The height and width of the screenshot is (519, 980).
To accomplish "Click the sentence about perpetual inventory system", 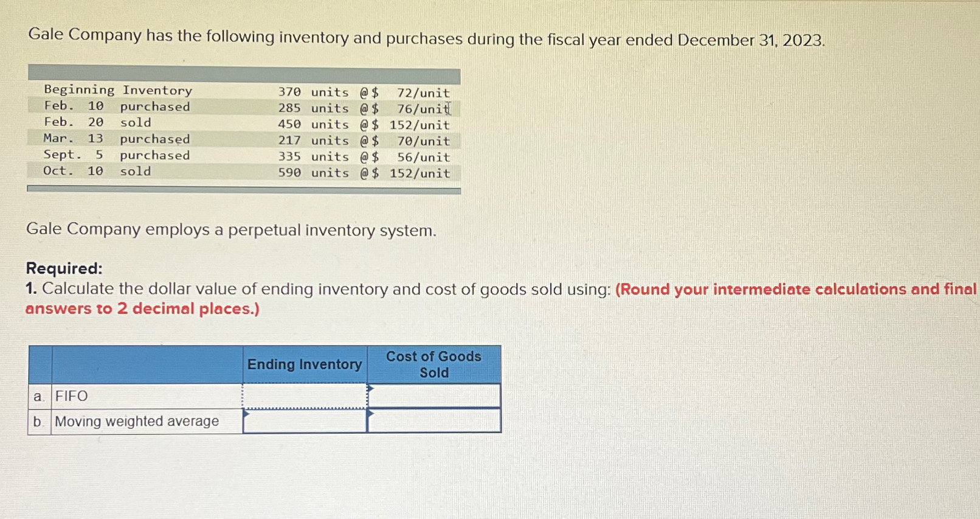I will (x=232, y=230).
